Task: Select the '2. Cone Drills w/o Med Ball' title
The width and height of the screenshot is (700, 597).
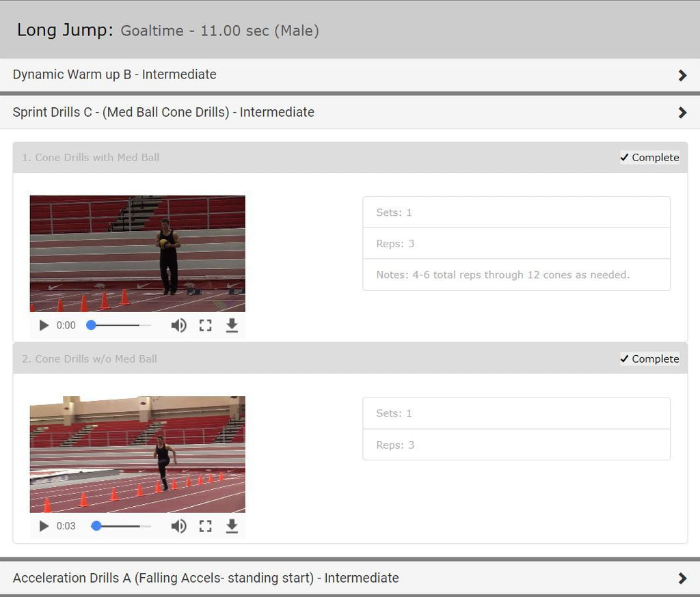Action: click(x=90, y=359)
